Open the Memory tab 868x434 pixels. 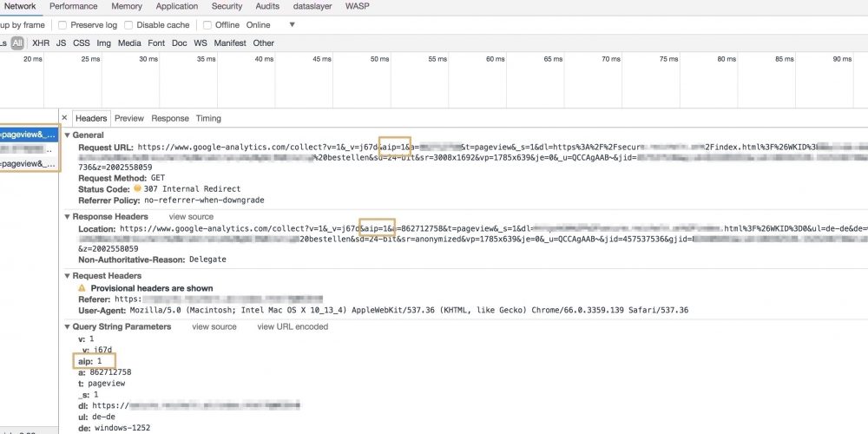click(x=127, y=7)
